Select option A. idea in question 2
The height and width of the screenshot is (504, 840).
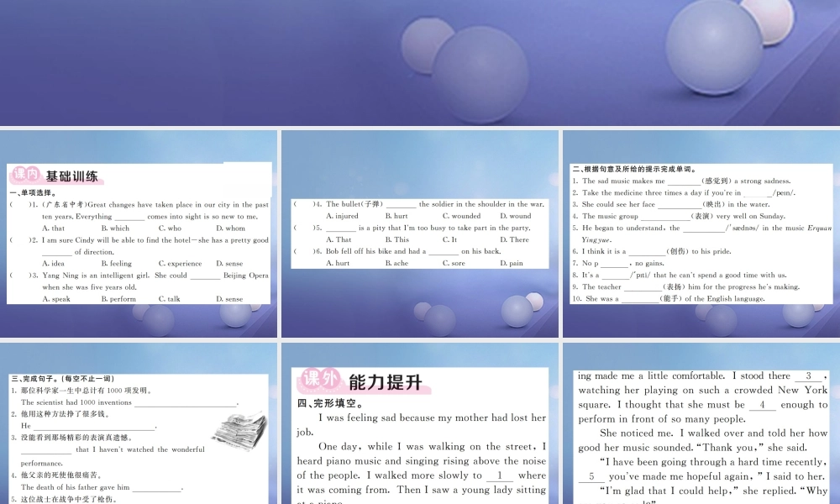[x=54, y=264]
